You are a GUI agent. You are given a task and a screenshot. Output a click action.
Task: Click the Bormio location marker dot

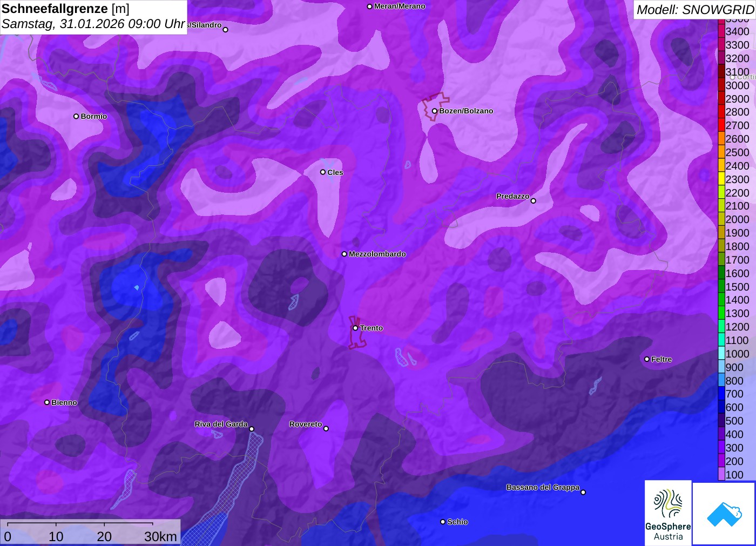[76, 116]
